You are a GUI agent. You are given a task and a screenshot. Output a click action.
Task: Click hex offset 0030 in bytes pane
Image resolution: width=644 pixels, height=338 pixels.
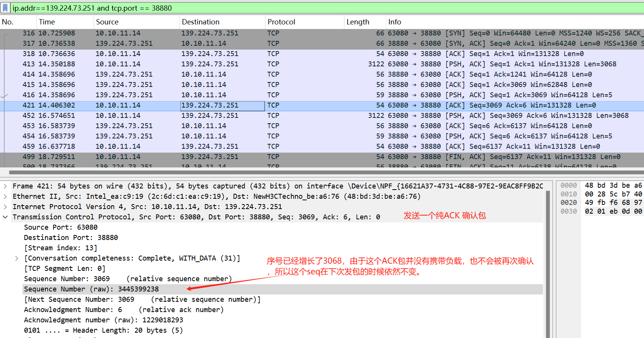pos(569,211)
